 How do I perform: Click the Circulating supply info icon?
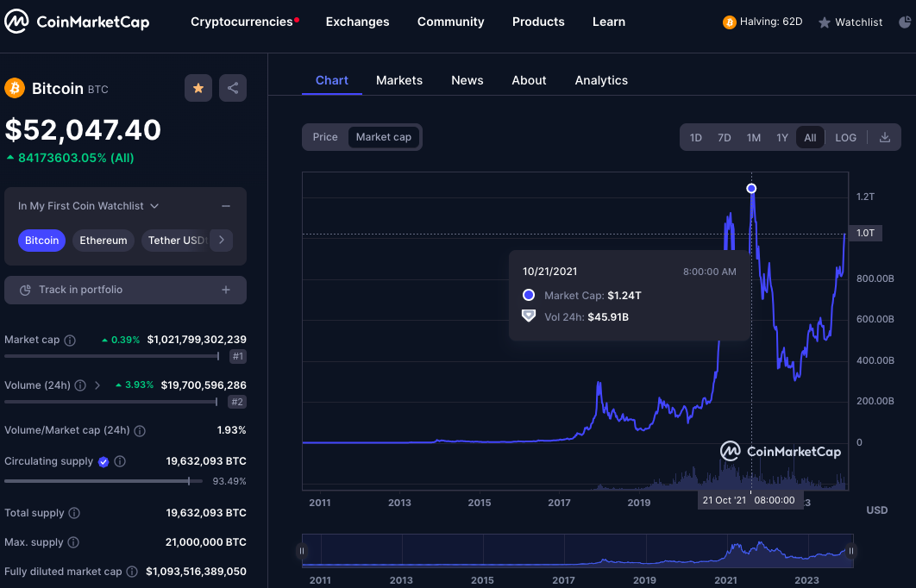point(120,461)
